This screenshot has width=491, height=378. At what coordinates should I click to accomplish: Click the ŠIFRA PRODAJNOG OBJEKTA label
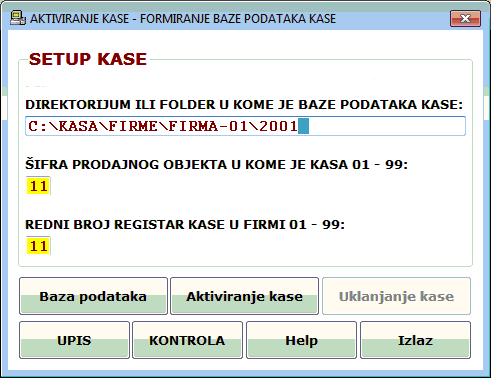(216, 165)
